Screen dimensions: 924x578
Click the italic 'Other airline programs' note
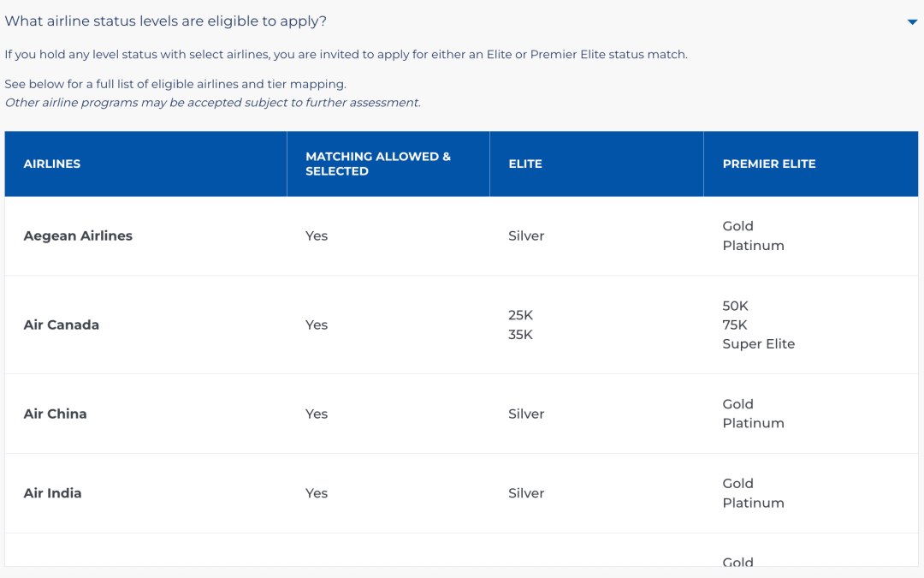pos(213,103)
